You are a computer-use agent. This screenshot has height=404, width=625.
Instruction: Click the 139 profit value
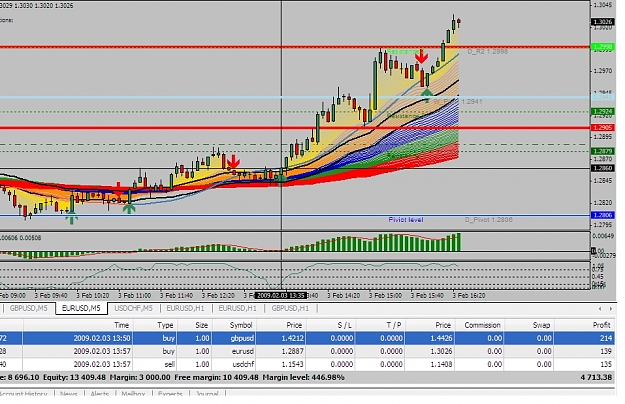click(x=606, y=351)
